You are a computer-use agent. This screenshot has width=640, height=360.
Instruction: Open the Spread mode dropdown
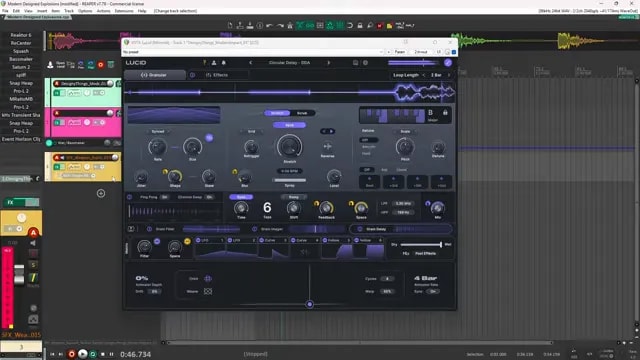pyautogui.click(x=158, y=131)
